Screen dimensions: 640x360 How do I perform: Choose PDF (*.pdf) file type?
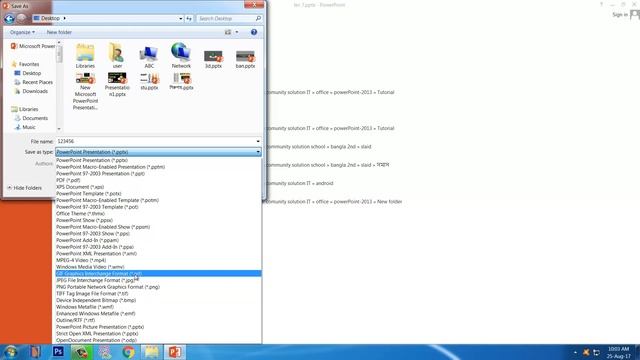158,180
